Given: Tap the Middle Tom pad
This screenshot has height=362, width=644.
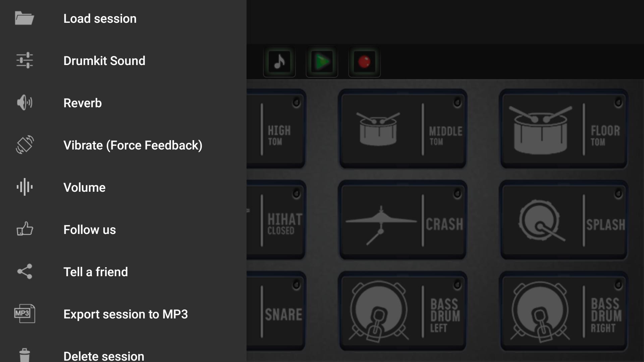Looking at the screenshot, I should pos(402,129).
